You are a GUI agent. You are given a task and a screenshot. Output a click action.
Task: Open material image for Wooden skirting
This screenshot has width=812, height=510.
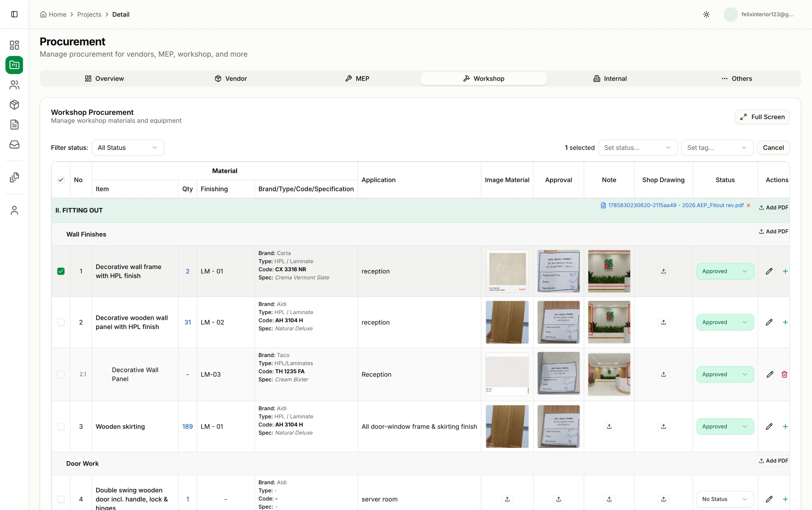(x=507, y=426)
